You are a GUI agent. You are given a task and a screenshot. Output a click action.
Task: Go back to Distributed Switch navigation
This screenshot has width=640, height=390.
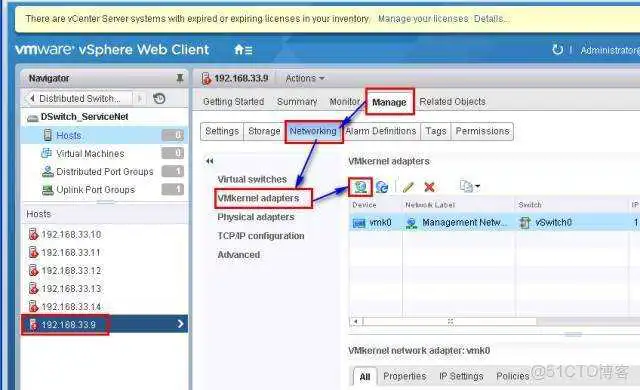coord(76,98)
